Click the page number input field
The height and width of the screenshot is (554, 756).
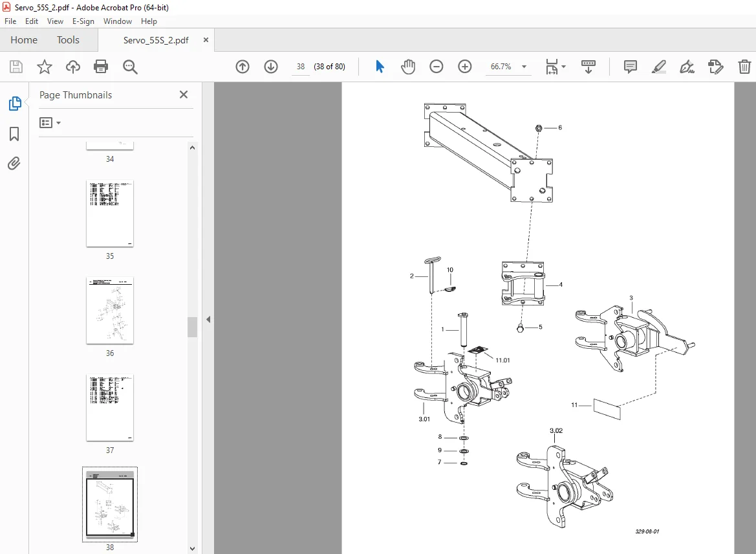coord(300,67)
